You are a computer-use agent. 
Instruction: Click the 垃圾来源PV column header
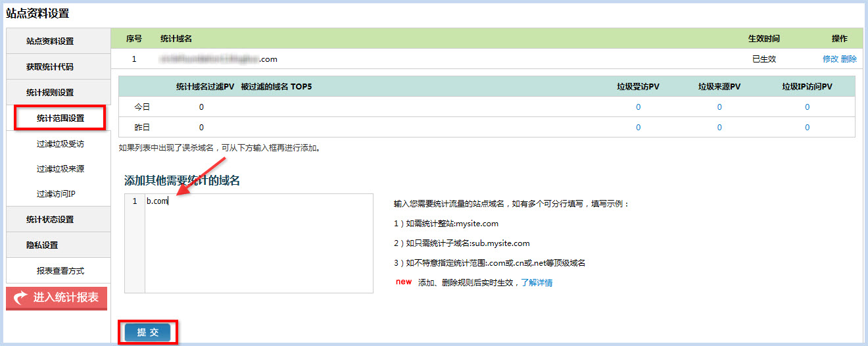pyautogui.click(x=719, y=86)
